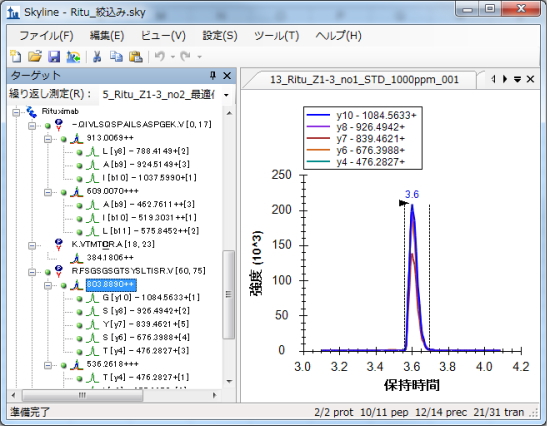
Task: Select transition A [b9] - 462.7611++[3]
Action: [x=148, y=204]
